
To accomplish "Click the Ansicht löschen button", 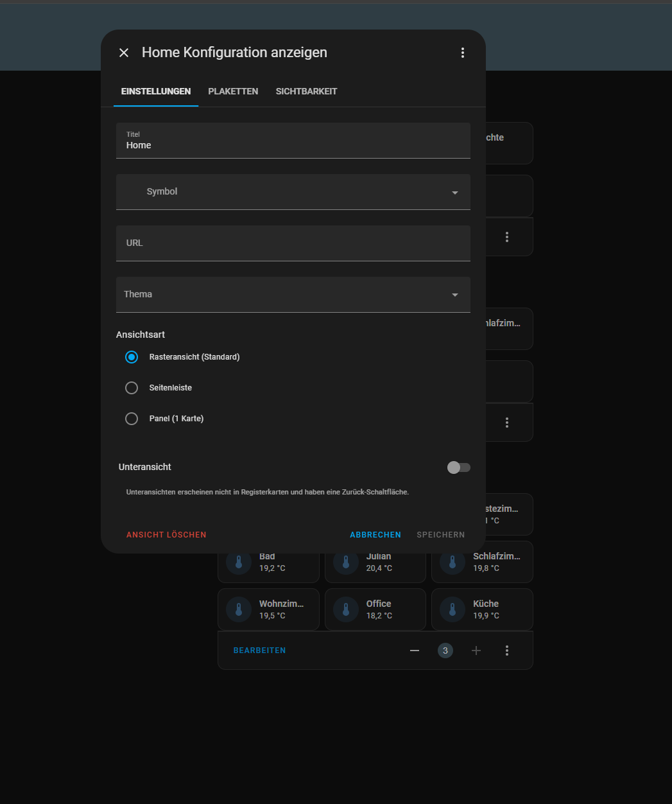I will coord(166,535).
